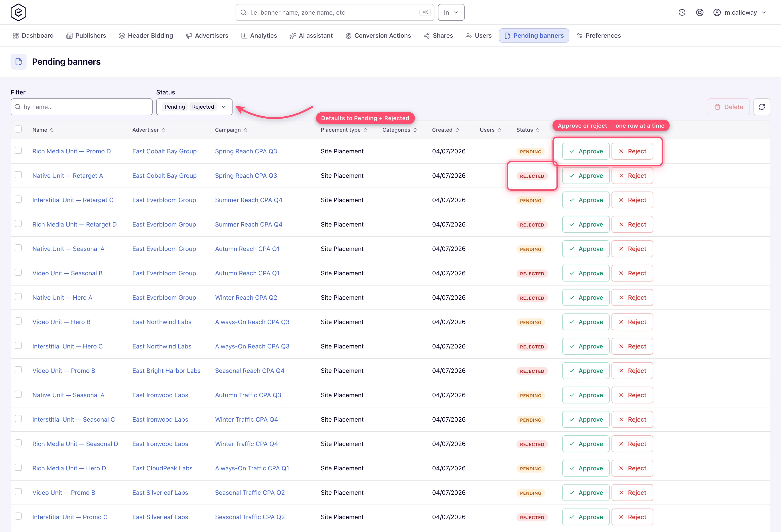The width and height of the screenshot is (781, 532).
Task: Open Always-On Traffic CPA Q1 campaign
Action: click(x=252, y=468)
